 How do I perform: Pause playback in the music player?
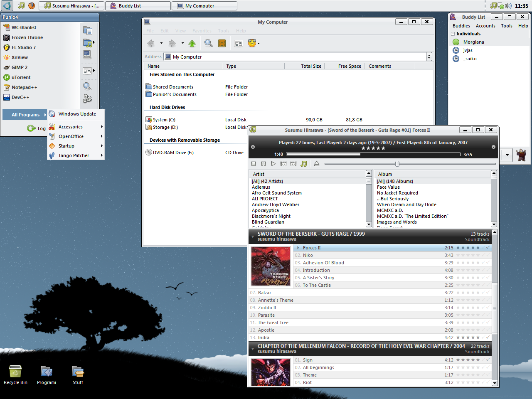[264, 164]
